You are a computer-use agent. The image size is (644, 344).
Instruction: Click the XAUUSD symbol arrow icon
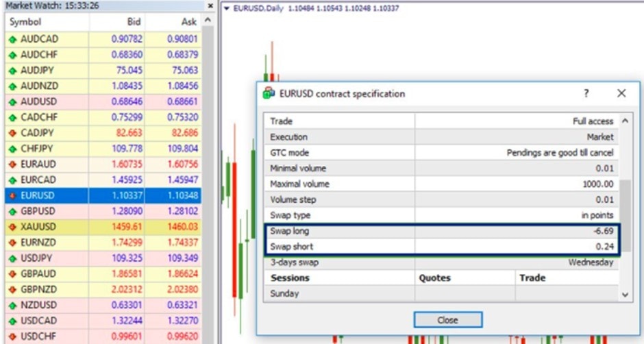pyautogui.click(x=12, y=227)
